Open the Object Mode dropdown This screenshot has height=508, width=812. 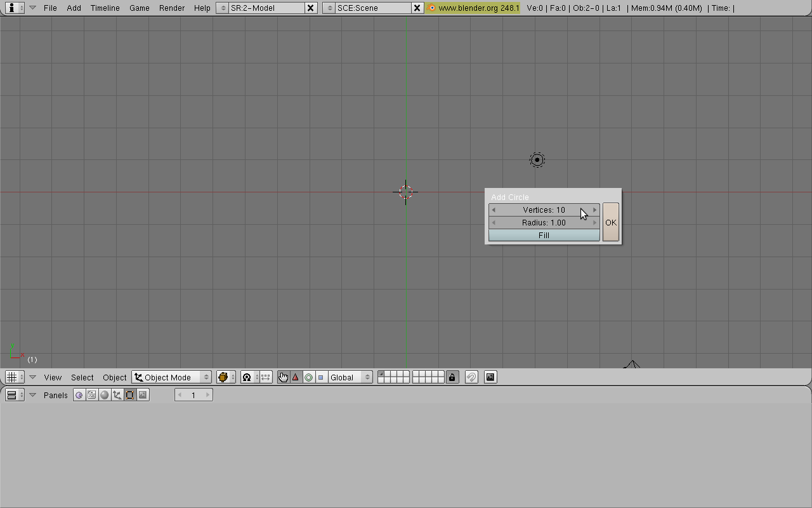(x=172, y=377)
